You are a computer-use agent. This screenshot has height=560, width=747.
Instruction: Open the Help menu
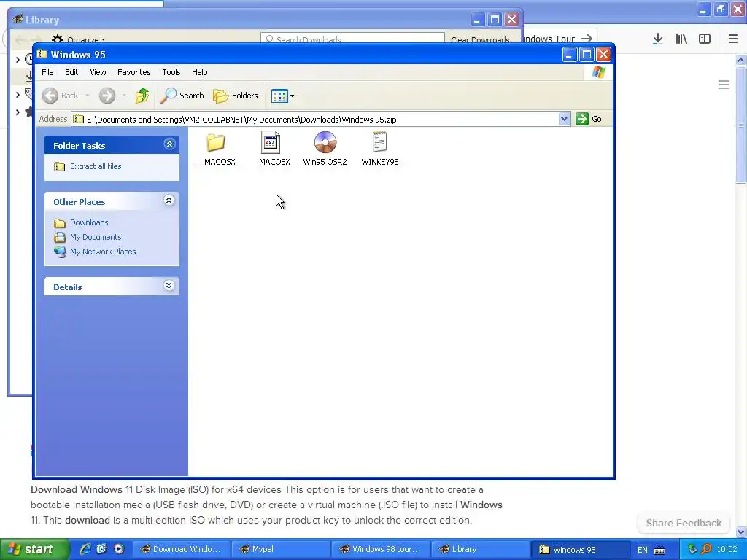200,72
